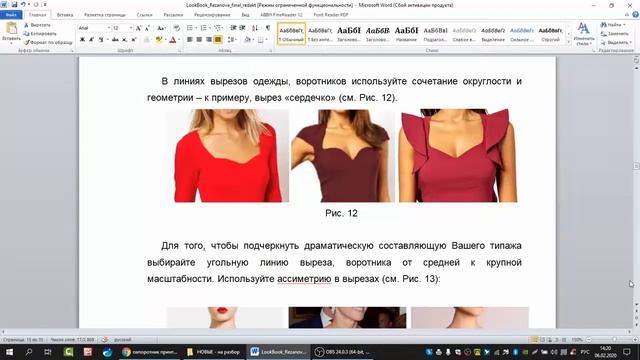
Task: Align text left
Action: pos(190,40)
